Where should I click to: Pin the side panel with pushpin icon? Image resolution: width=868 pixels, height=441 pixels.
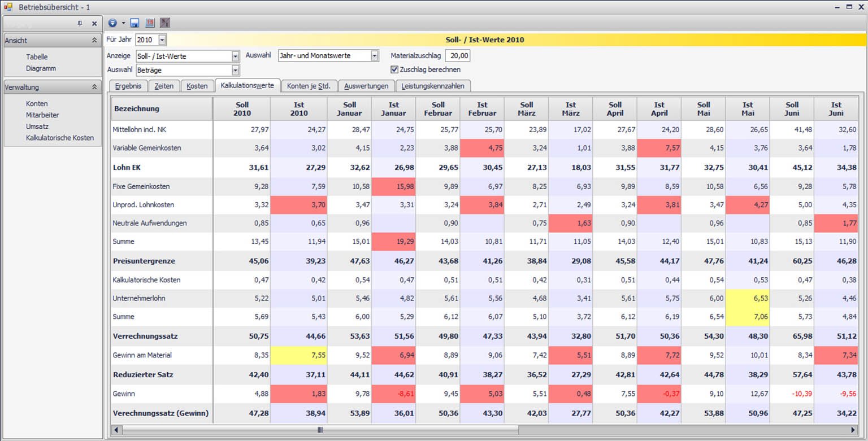[80, 24]
